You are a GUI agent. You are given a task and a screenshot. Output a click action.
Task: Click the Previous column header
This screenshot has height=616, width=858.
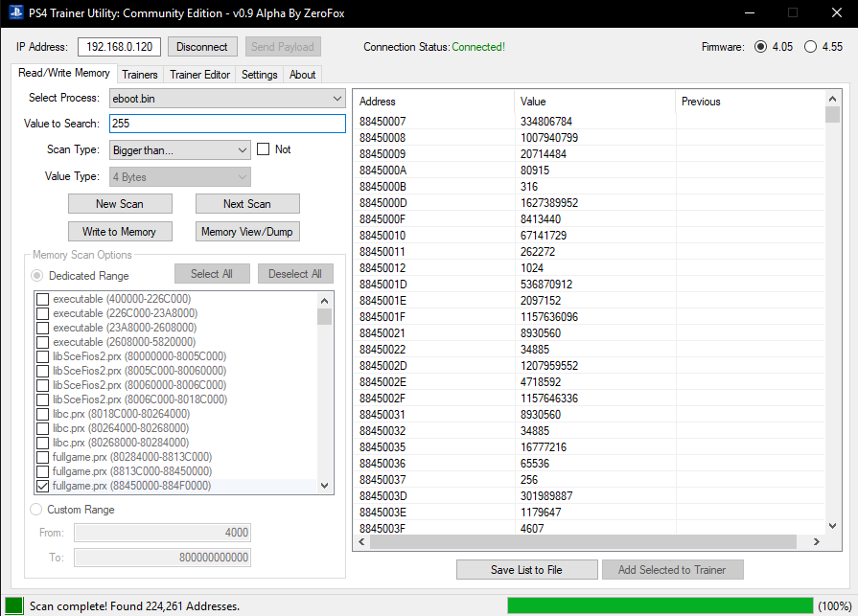(x=751, y=102)
